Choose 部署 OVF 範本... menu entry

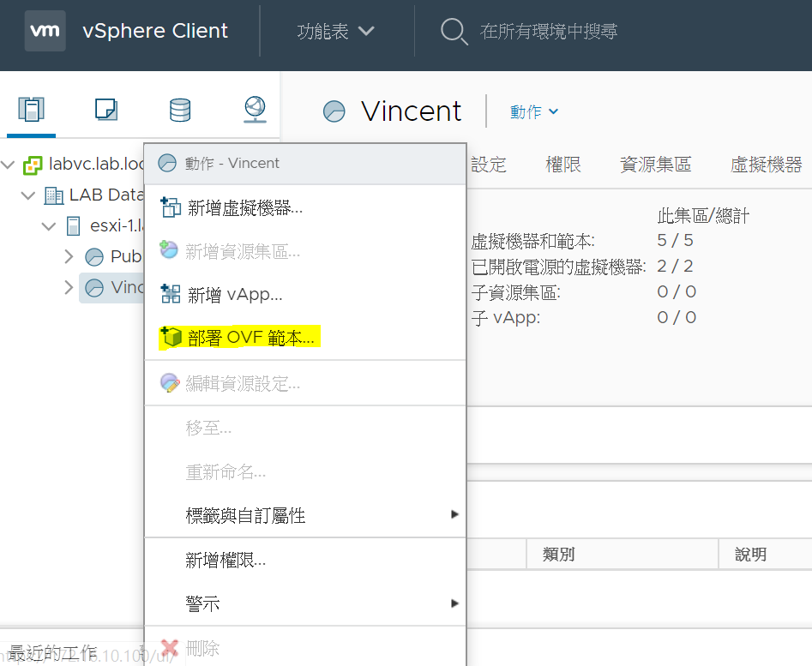point(305,337)
